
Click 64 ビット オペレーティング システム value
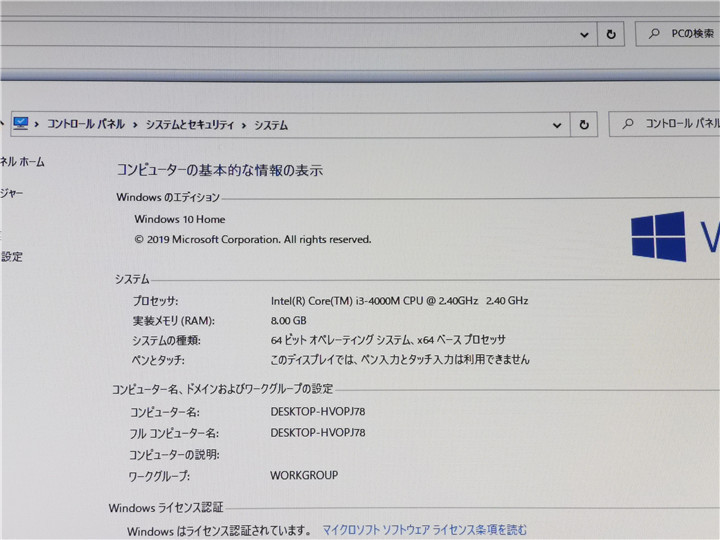tap(388, 340)
